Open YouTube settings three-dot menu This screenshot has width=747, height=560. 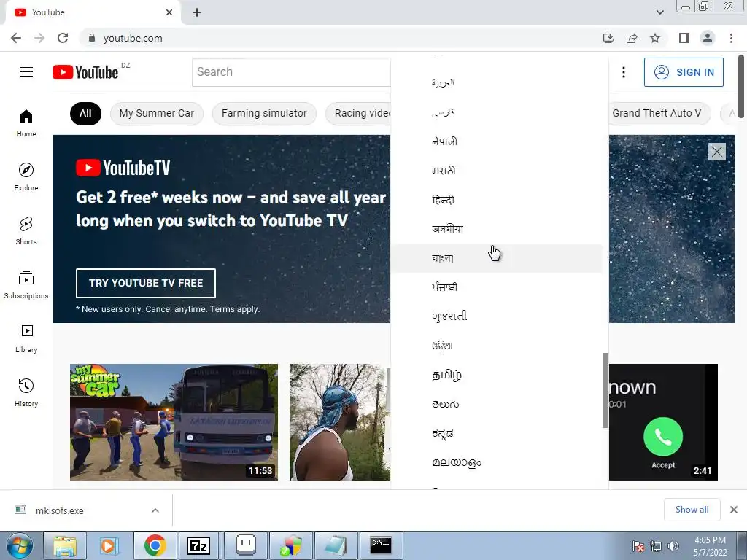pos(624,72)
